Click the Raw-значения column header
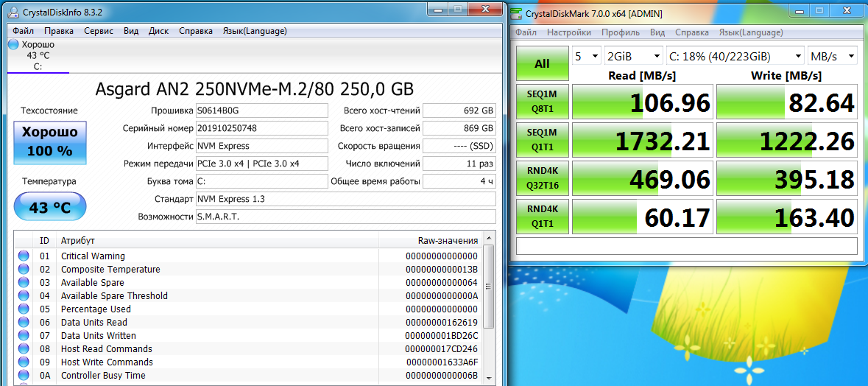The height and width of the screenshot is (386, 868). click(430, 240)
